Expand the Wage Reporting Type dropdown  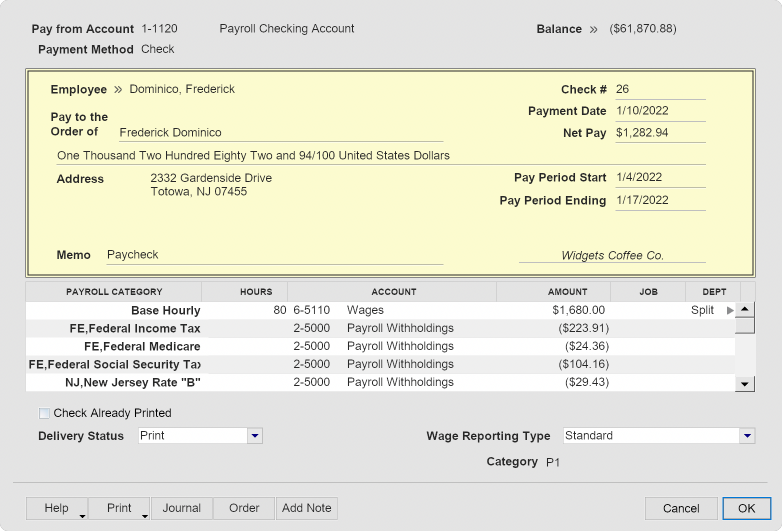point(746,436)
